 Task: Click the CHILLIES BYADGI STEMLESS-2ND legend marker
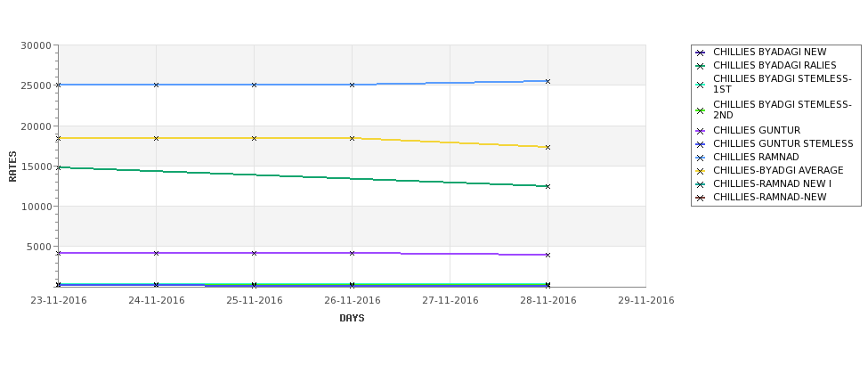click(x=701, y=110)
